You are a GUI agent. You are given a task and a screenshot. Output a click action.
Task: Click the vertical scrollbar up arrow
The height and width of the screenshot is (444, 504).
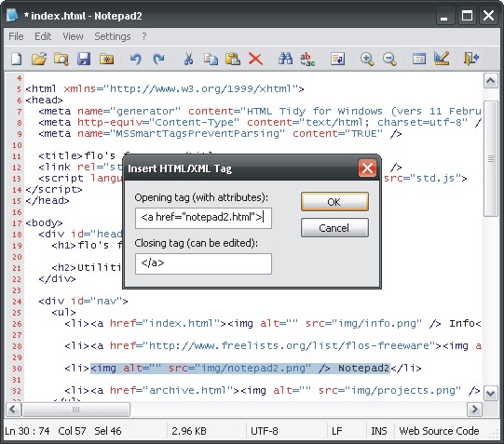[x=491, y=81]
